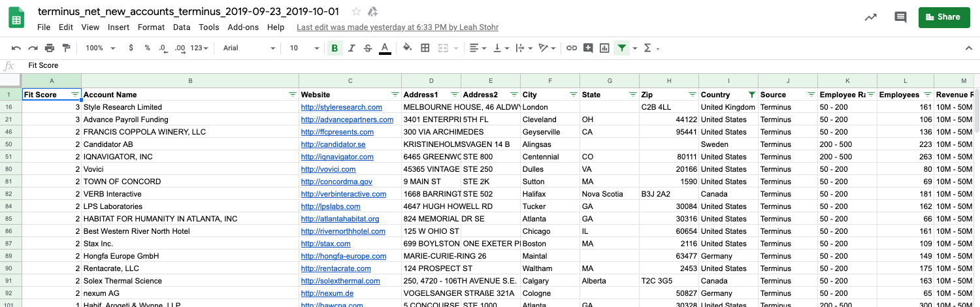The width and height of the screenshot is (980, 307).
Task: Open the Insert menu
Action: coord(119,27)
